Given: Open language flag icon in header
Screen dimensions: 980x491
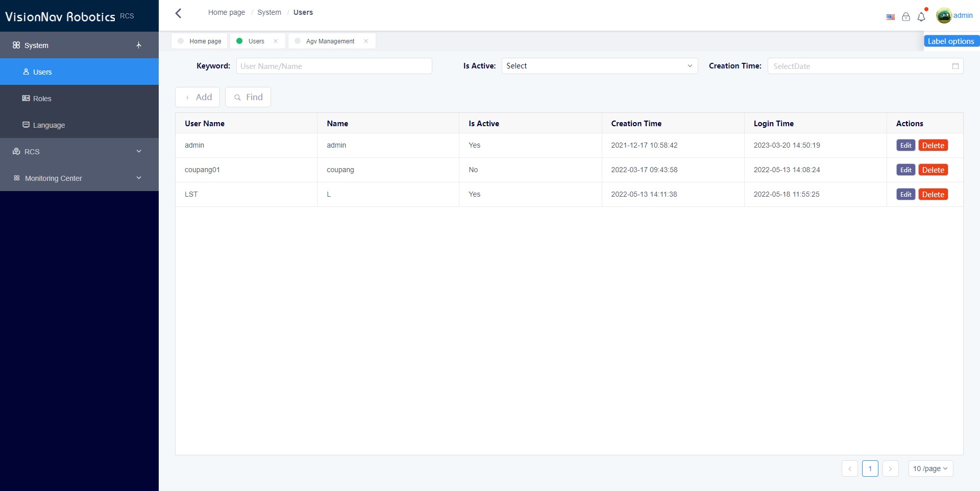Looking at the screenshot, I should pos(891,17).
